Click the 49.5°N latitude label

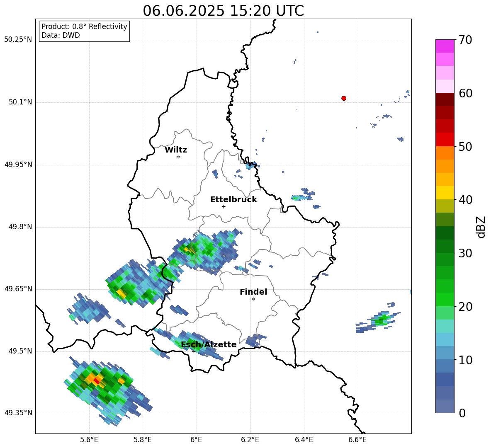coord(20,351)
